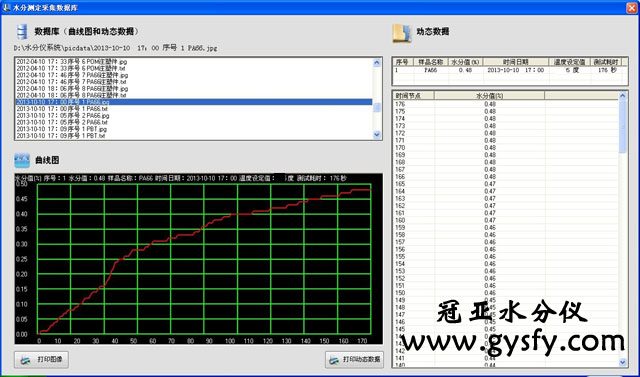Click time node row 163
The width and height of the screenshot is (640, 377).
point(506,199)
